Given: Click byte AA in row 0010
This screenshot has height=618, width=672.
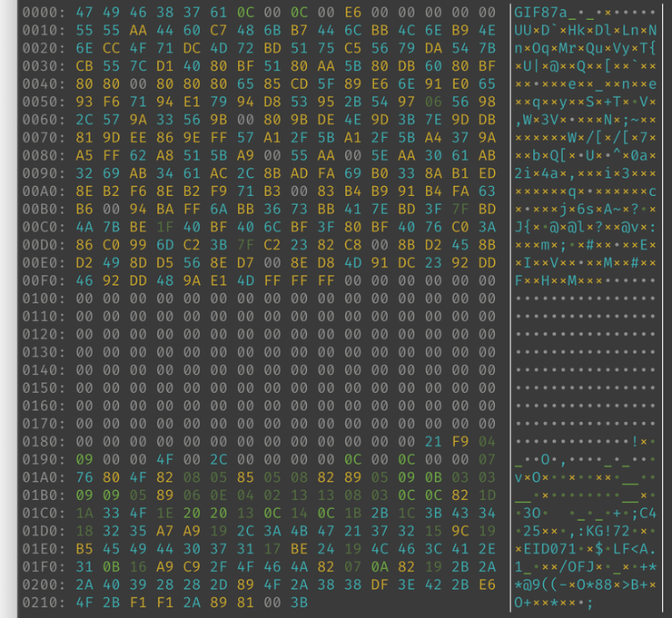Looking at the screenshot, I should coord(138,31).
